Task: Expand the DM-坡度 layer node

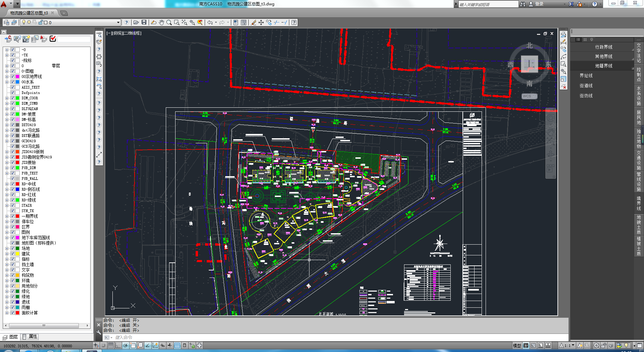Action: coord(7,114)
